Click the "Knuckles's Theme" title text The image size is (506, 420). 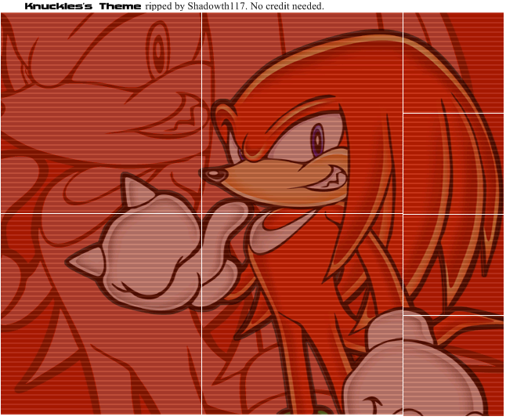(82, 6)
